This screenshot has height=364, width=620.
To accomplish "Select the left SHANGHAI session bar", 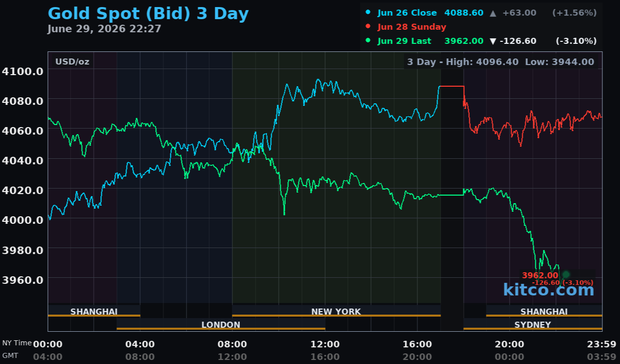I will 94,311.
